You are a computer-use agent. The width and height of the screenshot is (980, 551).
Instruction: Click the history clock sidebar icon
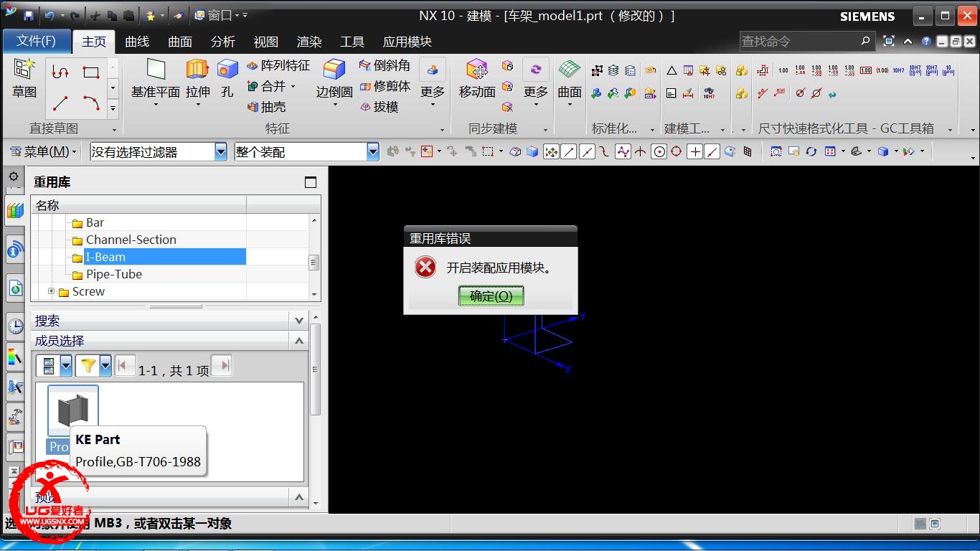pyautogui.click(x=14, y=326)
